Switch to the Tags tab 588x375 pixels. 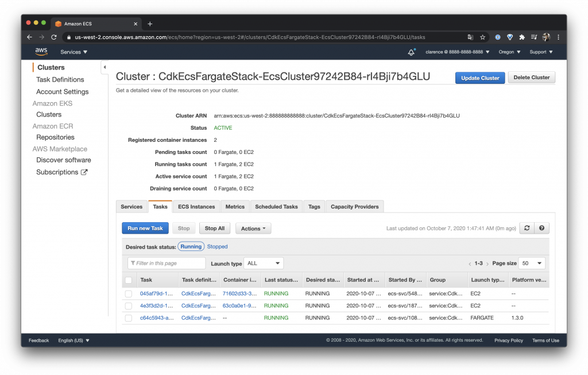point(314,207)
